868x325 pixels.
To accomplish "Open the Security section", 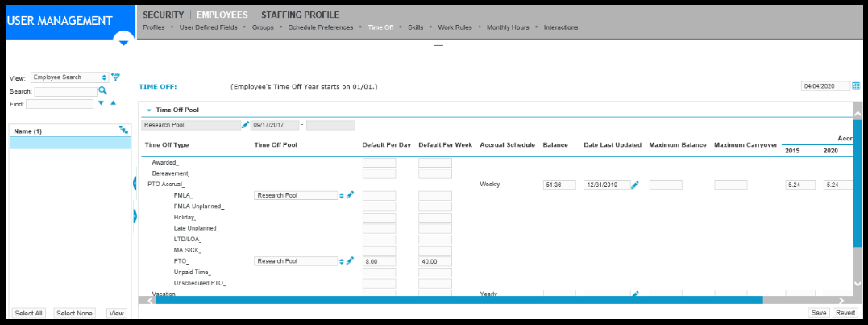I will pos(164,15).
